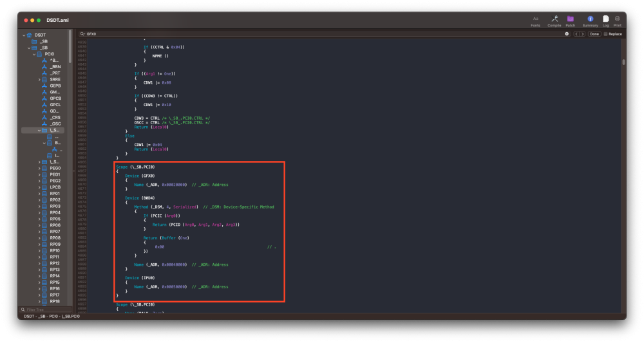This screenshot has width=644, height=343.
Task: Select RP05 in the device tree
Action: pos(55,219)
